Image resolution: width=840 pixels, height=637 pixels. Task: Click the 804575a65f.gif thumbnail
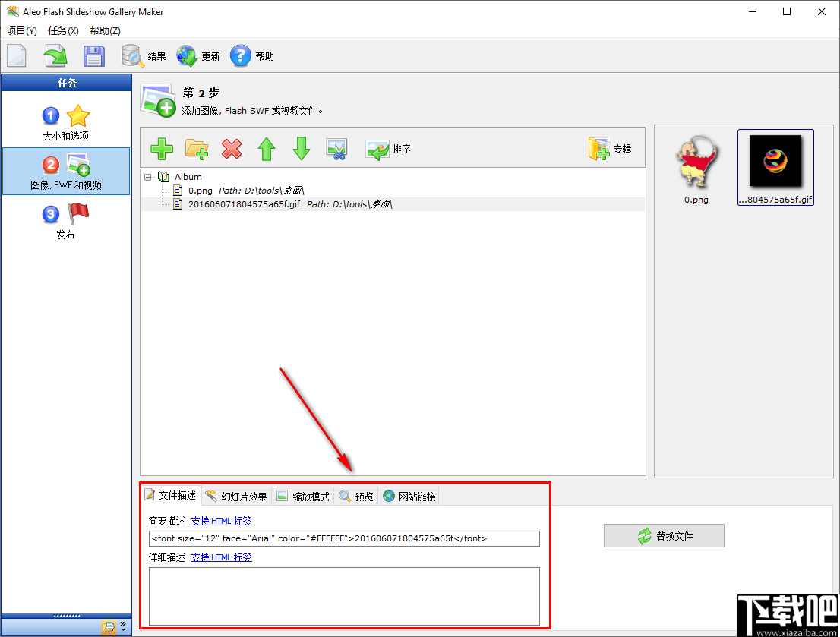click(x=775, y=167)
